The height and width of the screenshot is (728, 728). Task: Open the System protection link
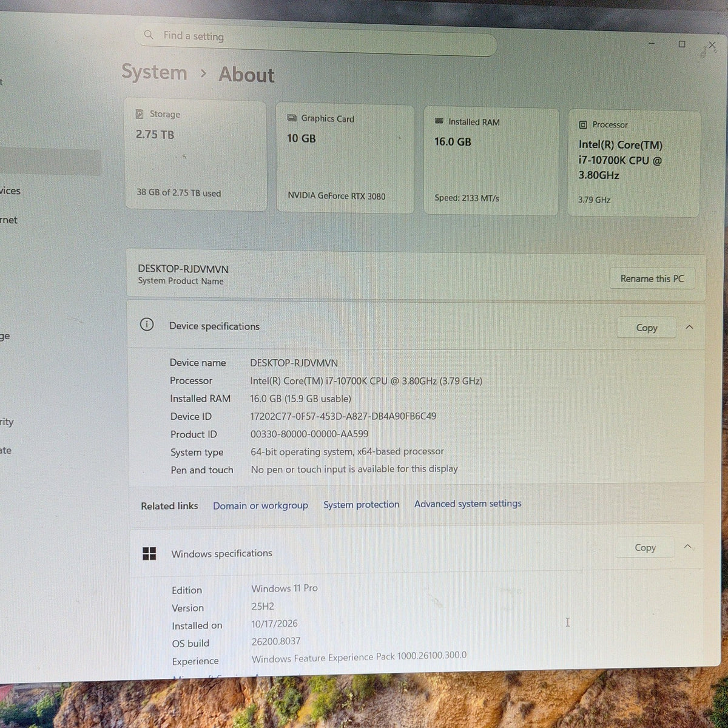(362, 504)
